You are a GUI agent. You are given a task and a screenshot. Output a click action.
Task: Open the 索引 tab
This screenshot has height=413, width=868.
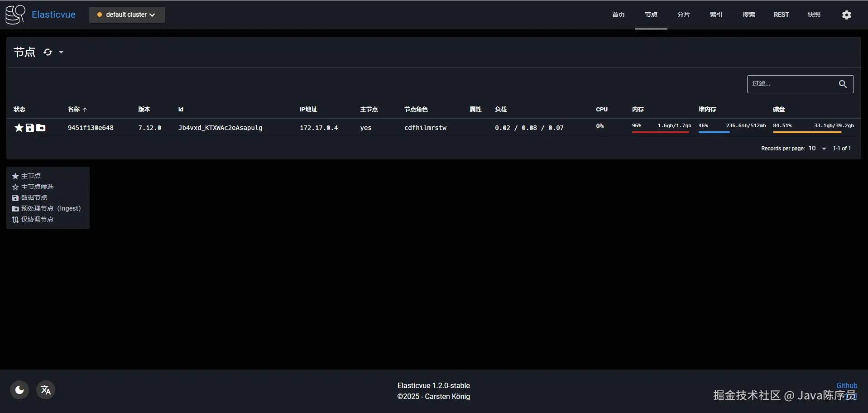716,15
